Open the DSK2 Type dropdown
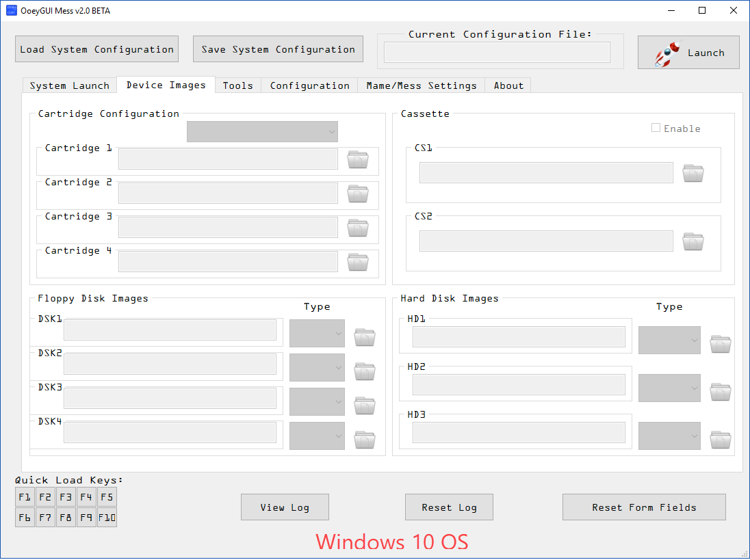The height and width of the screenshot is (560, 750). click(317, 367)
